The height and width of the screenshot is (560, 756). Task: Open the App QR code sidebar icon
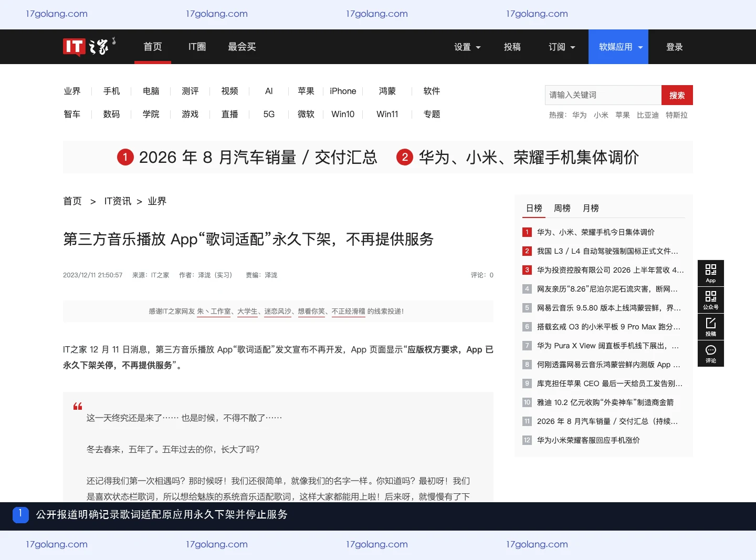pos(711,273)
